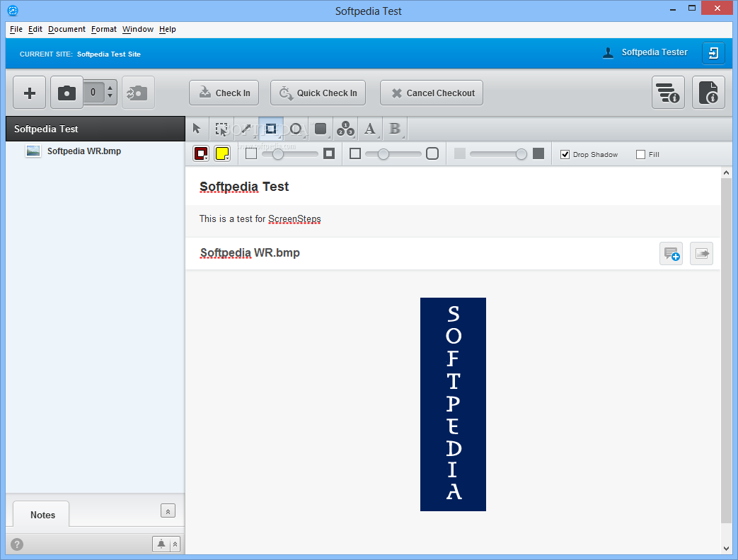Open help with question mark icon

click(x=17, y=544)
